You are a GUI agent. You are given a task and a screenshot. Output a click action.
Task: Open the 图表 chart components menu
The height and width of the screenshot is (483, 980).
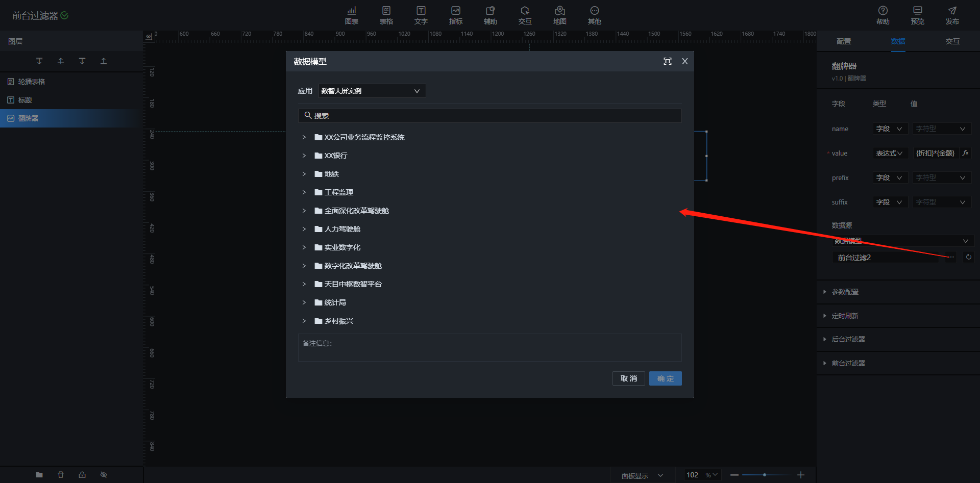point(351,15)
